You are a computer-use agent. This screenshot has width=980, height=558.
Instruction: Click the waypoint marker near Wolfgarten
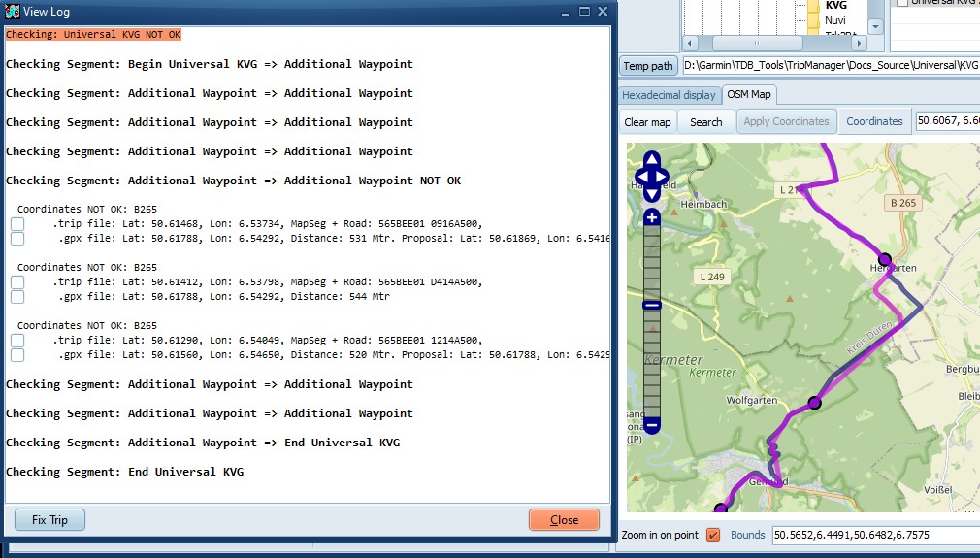815,402
